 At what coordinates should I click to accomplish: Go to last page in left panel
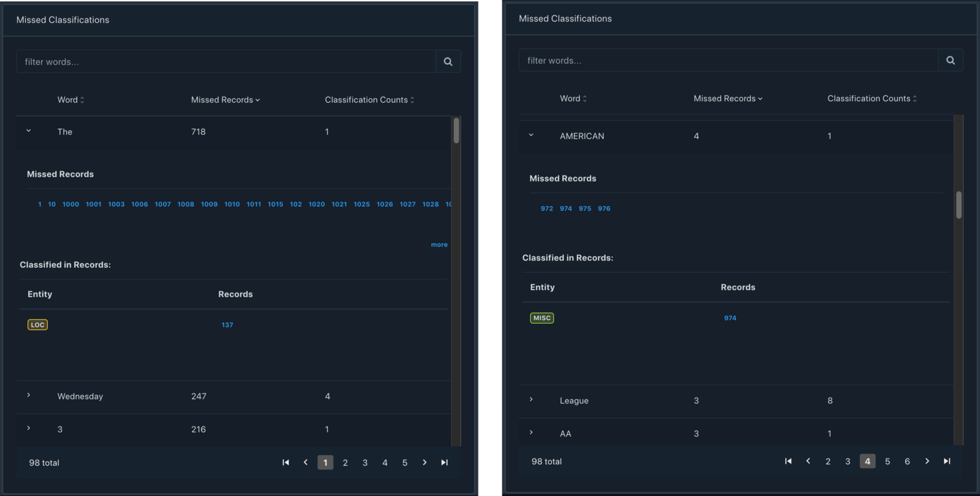click(445, 462)
